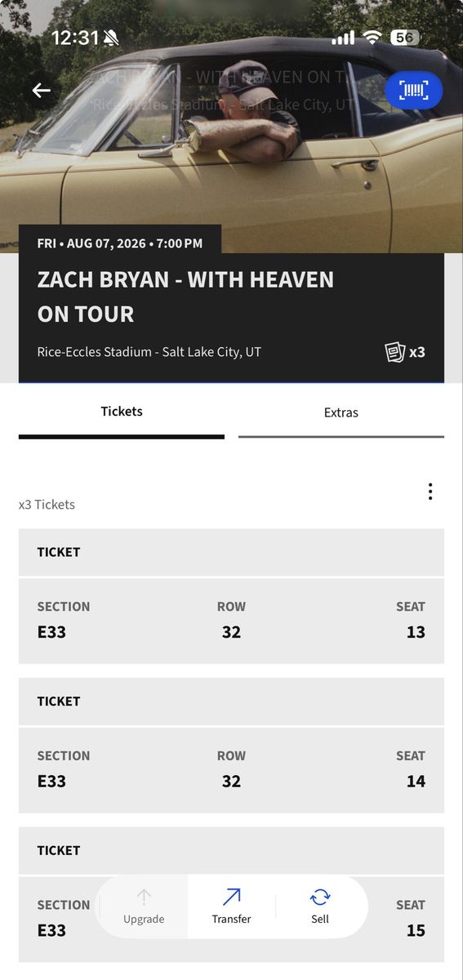Tap the Zach Bryan event title
Screen dimensions: 463x980
point(185,296)
